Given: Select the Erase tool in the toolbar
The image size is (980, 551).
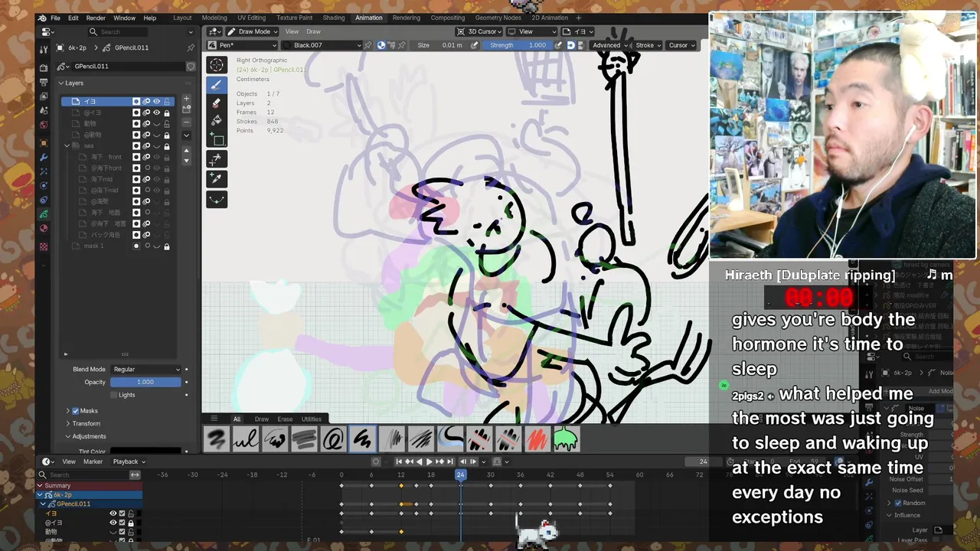Looking at the screenshot, I should click(217, 103).
